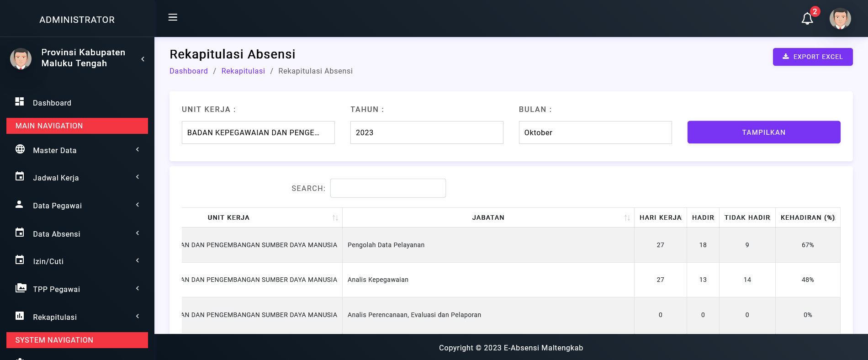Viewport: 868px width, 360px height.
Task: Sort table by Jabatan column arrows
Action: [627, 218]
